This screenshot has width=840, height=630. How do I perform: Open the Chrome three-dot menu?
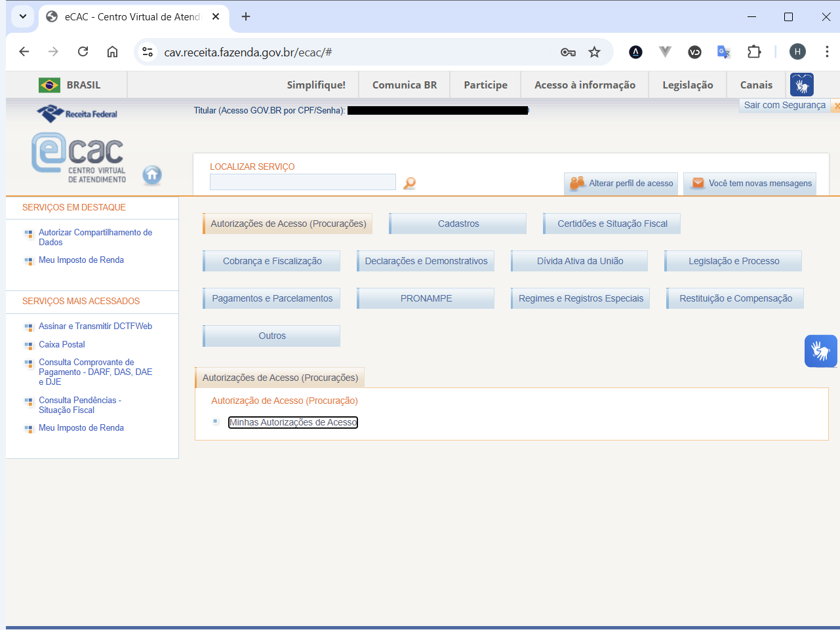(x=826, y=52)
